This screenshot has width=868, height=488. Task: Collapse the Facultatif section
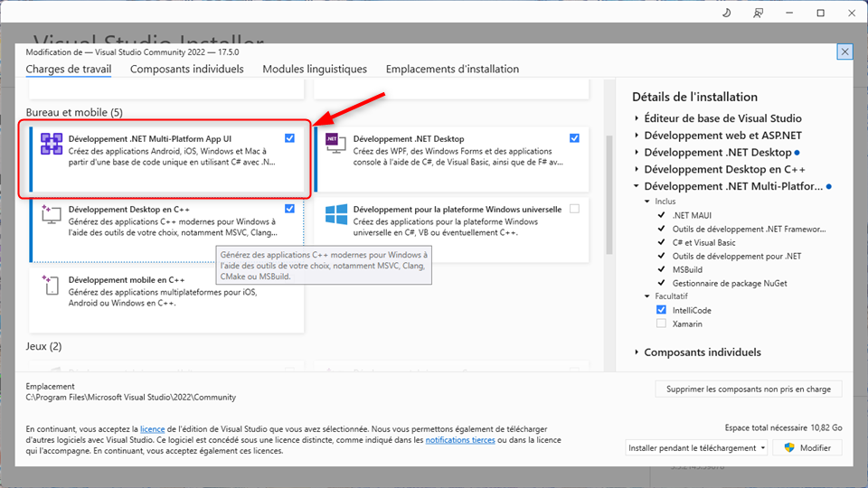click(647, 296)
